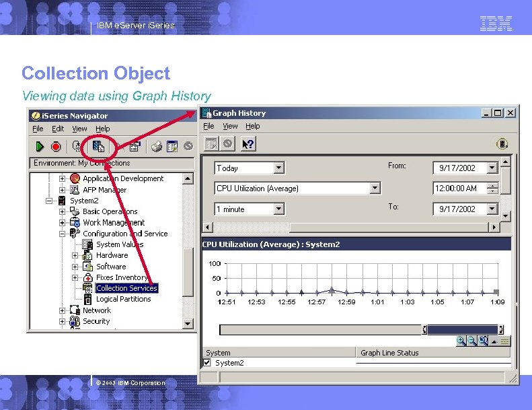Image resolution: width=532 pixels, height=410 pixels.
Task: Click up arrow of Navigator tree scrollbar
Action: [188, 178]
